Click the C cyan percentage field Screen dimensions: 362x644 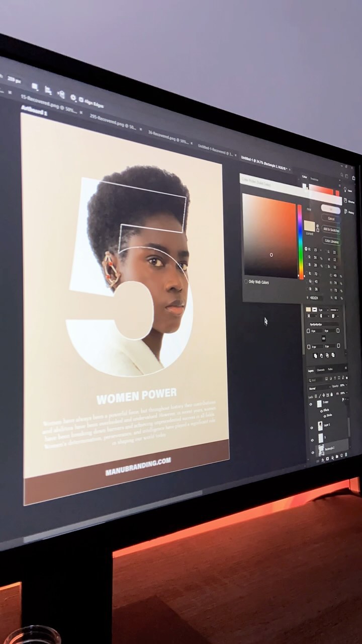(x=335, y=275)
